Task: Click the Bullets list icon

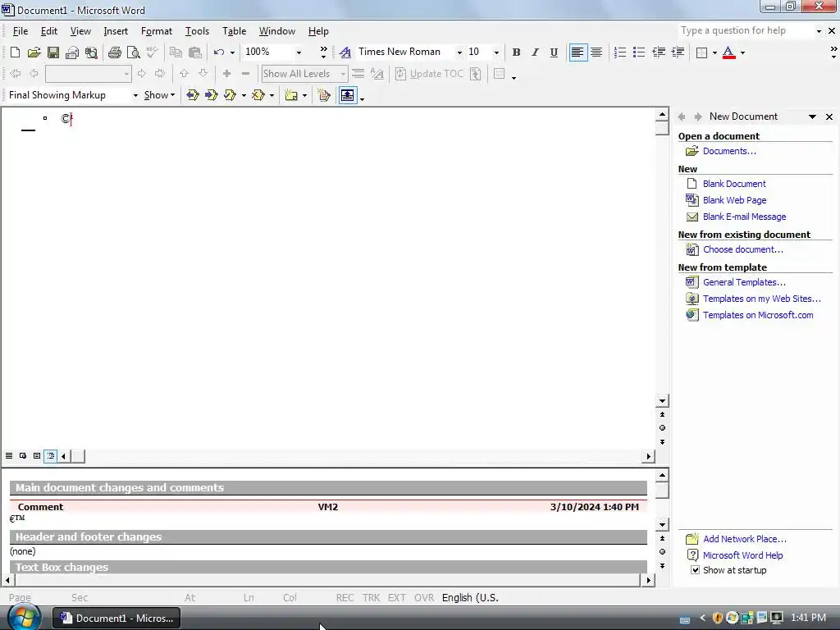Action: coord(638,52)
